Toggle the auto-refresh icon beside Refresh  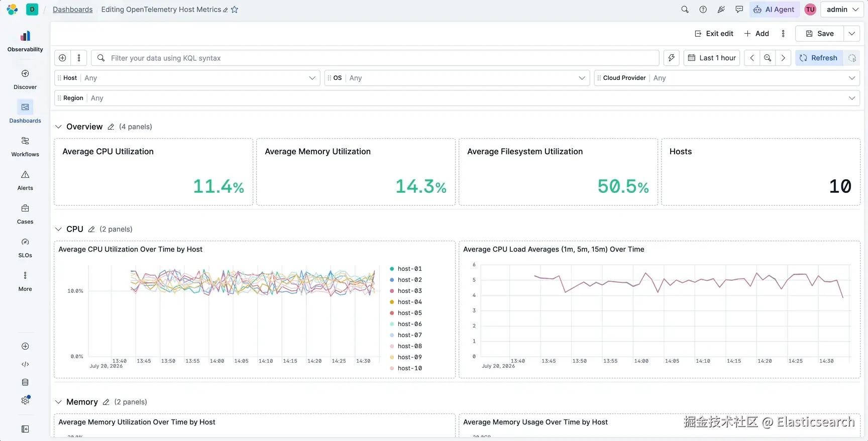[852, 58]
